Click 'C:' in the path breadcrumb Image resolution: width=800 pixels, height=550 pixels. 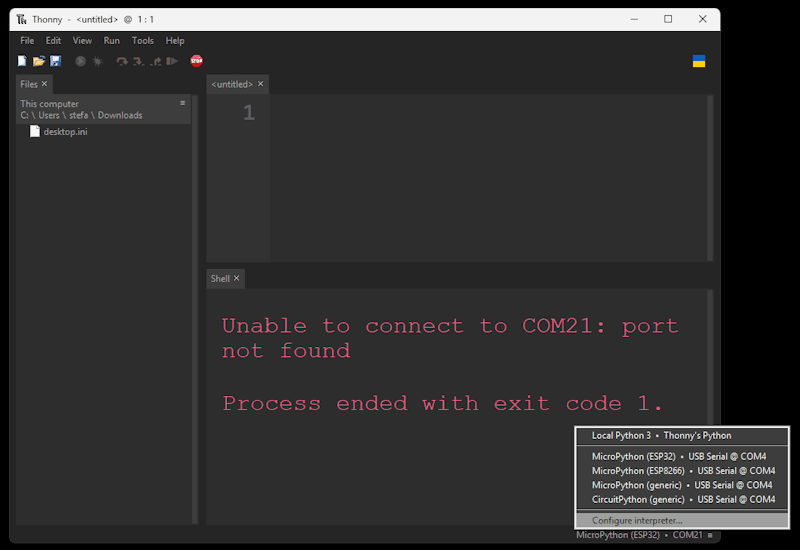(x=24, y=115)
